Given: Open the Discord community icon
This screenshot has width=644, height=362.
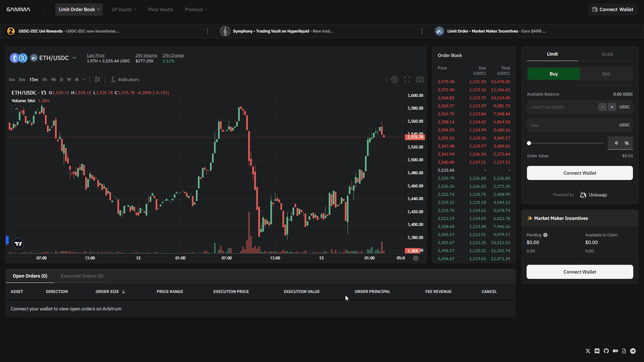Looking at the screenshot, I should click(x=597, y=351).
